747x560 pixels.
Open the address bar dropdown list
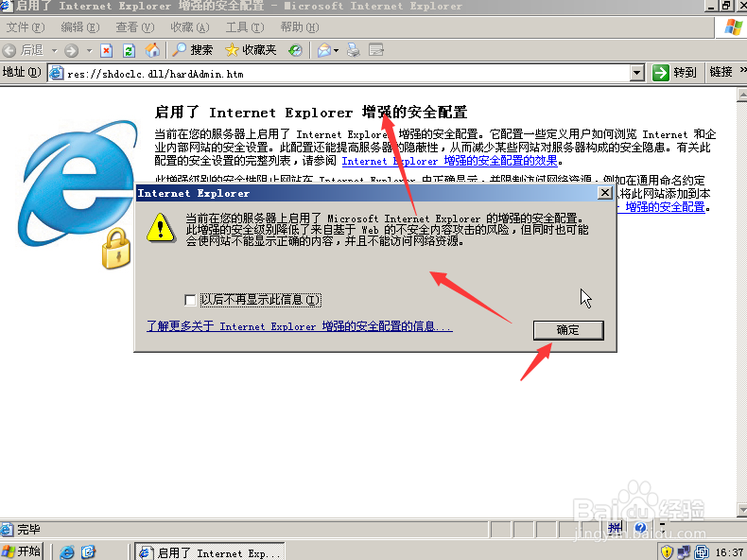(x=637, y=74)
